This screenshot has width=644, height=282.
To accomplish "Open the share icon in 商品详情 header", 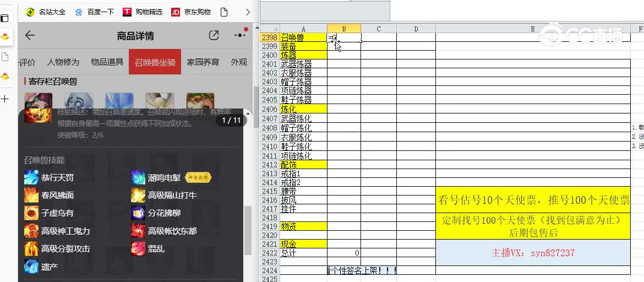I will coord(214,35).
